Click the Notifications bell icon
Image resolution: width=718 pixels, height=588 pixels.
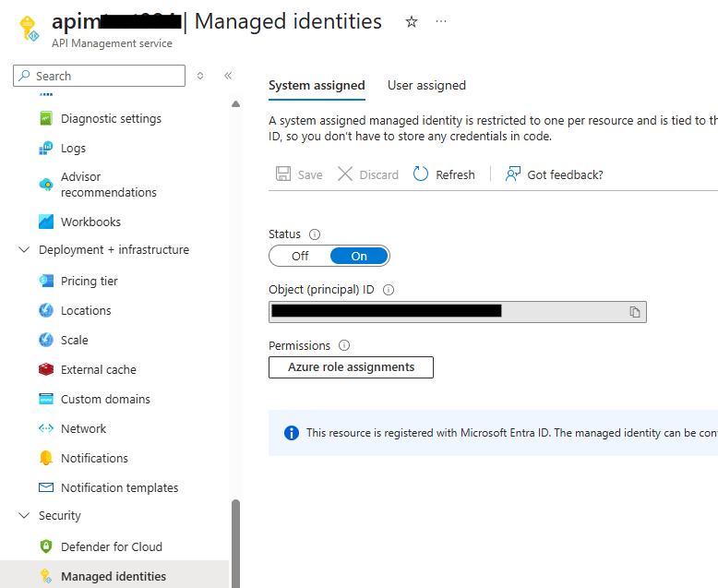[x=46, y=458]
